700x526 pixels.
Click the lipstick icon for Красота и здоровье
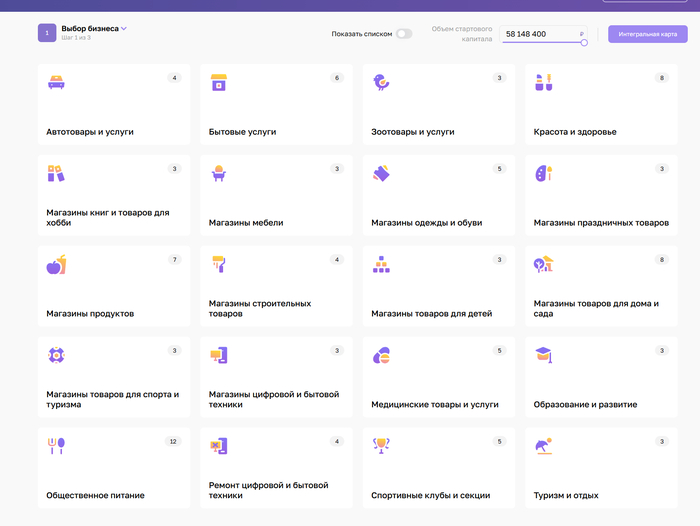pyautogui.click(x=543, y=83)
